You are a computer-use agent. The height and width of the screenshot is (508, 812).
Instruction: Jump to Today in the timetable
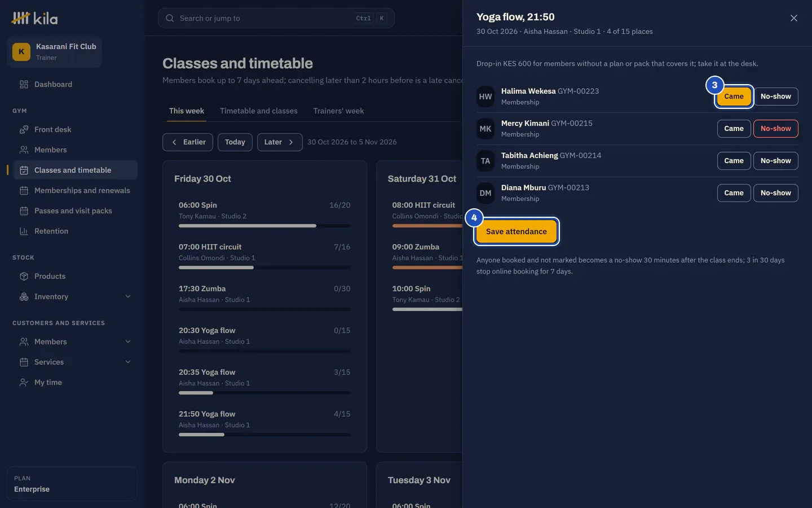point(235,142)
